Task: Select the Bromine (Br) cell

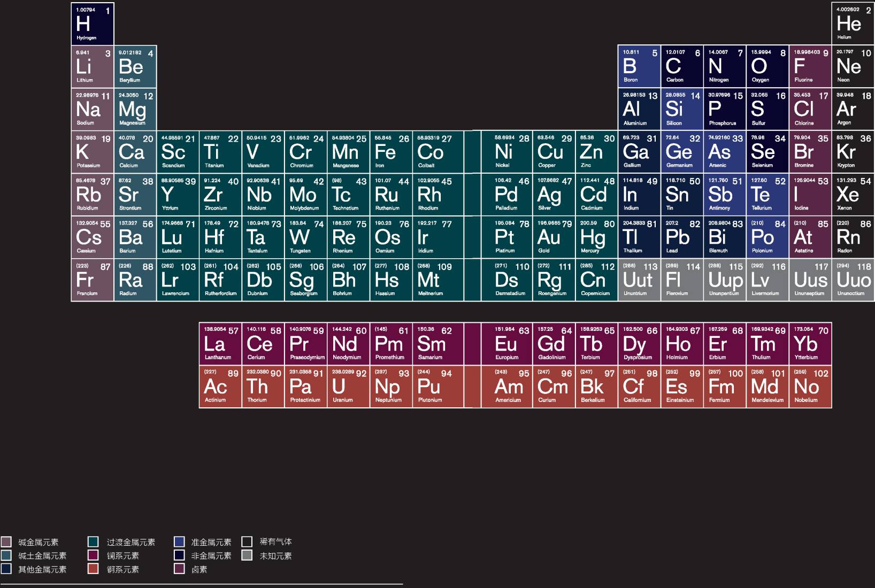Action: click(810, 152)
